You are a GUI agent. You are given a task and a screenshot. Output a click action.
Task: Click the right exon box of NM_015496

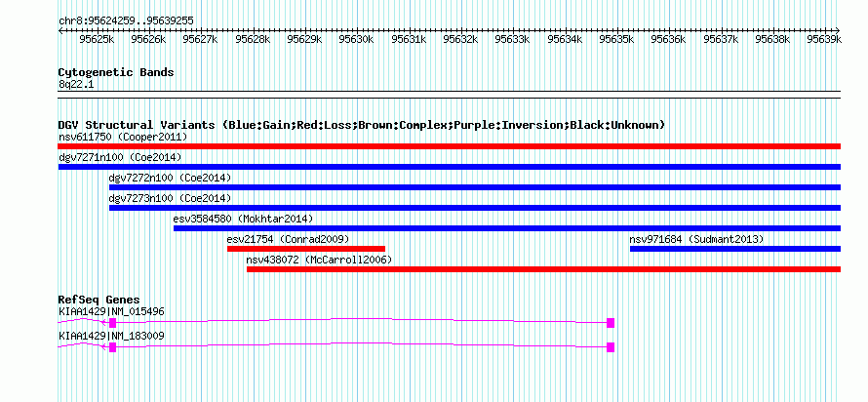coord(611,323)
